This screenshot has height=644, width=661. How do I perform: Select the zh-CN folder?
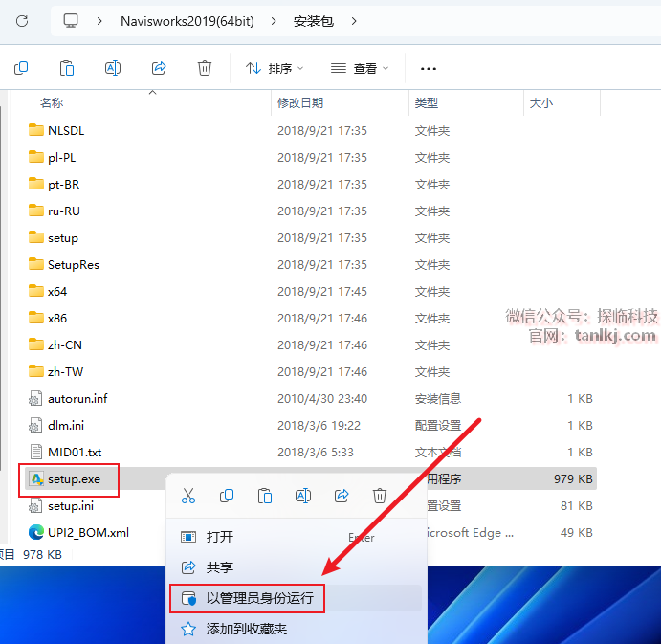(x=65, y=344)
